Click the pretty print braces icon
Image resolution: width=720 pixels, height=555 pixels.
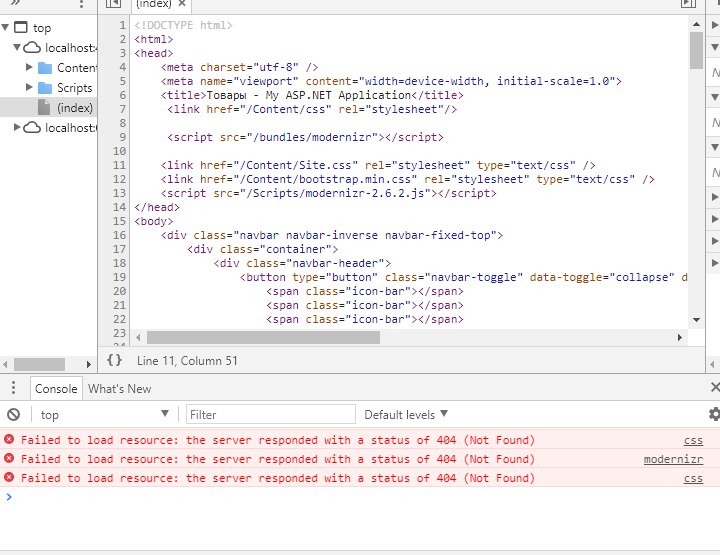click(x=114, y=360)
